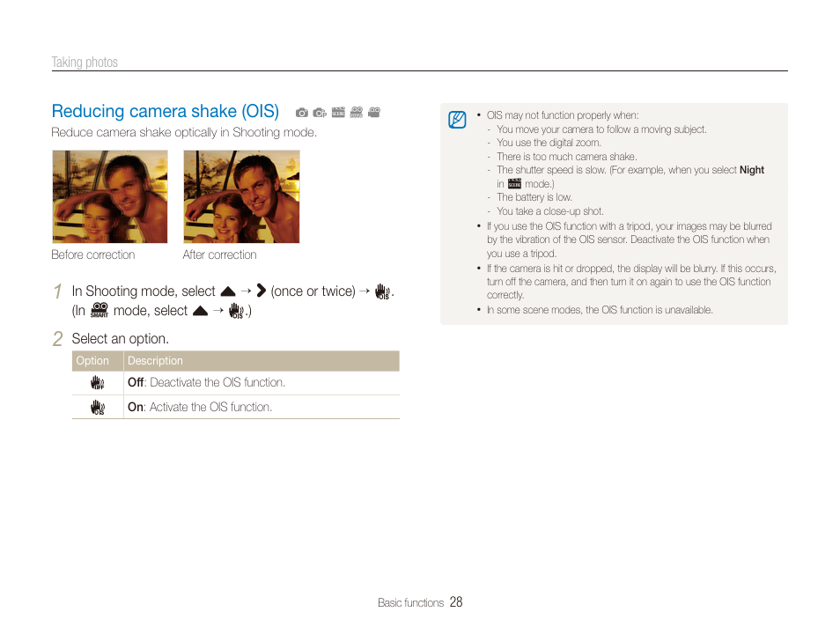The width and height of the screenshot is (840, 634).
Task: Click the 'Reducing camera shake (OIS)' heading
Action: 165,111
